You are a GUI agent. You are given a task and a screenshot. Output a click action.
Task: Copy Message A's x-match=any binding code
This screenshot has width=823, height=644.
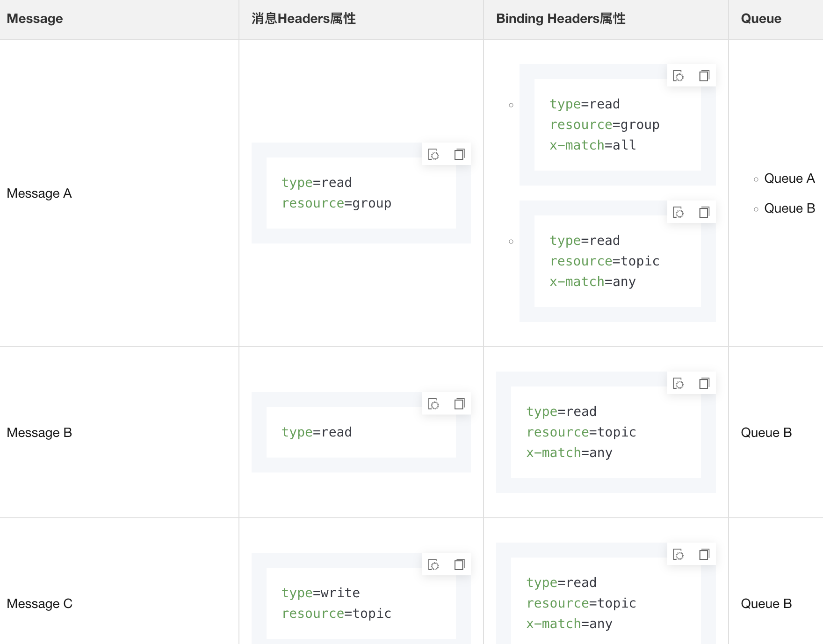(x=704, y=212)
